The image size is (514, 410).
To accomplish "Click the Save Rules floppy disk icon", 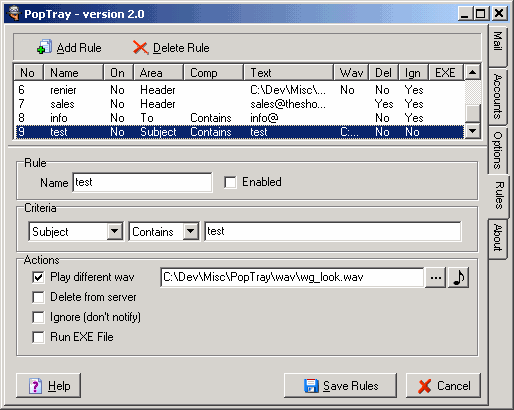I will [x=311, y=386].
